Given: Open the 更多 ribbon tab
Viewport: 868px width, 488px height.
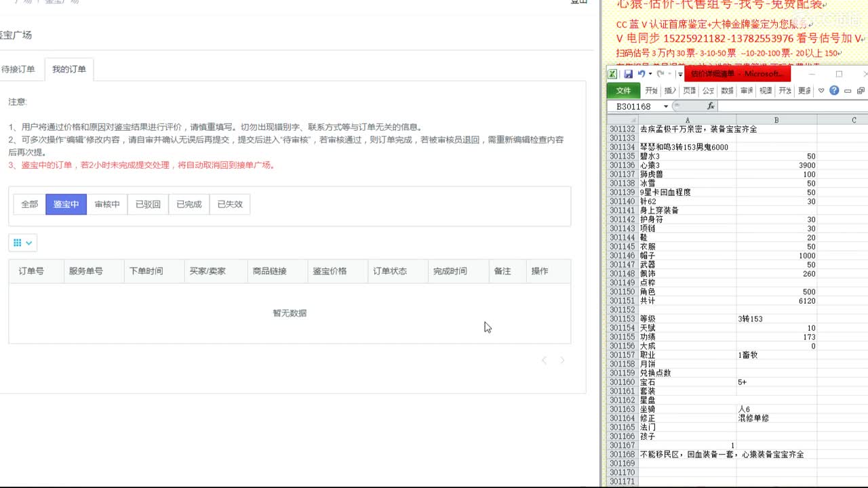Looking at the screenshot, I should tap(805, 91).
